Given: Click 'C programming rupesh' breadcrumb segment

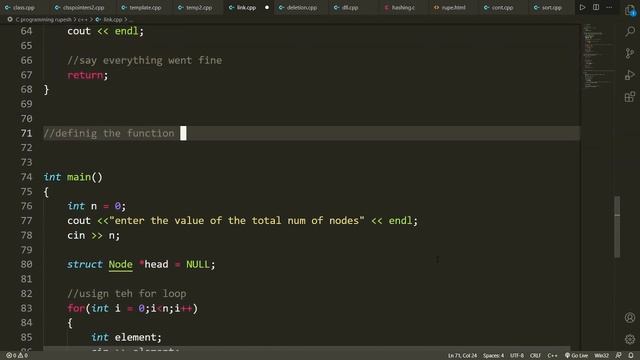Looking at the screenshot, I should click(x=44, y=20).
